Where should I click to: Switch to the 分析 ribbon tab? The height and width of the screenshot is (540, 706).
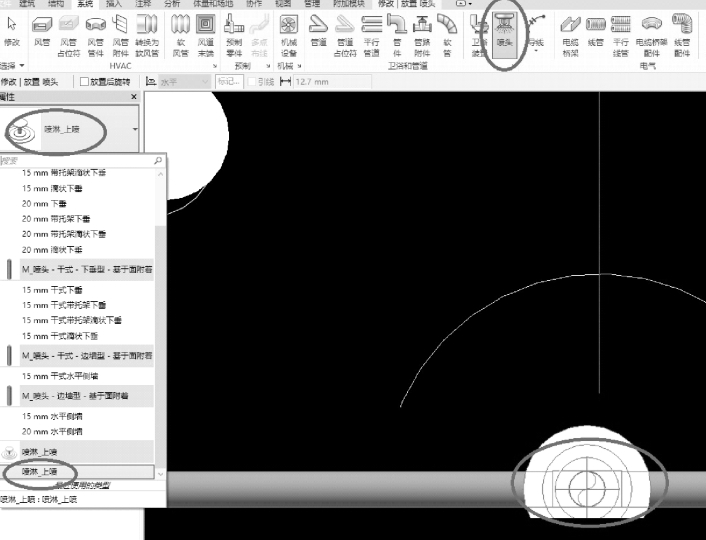tap(172, 4)
